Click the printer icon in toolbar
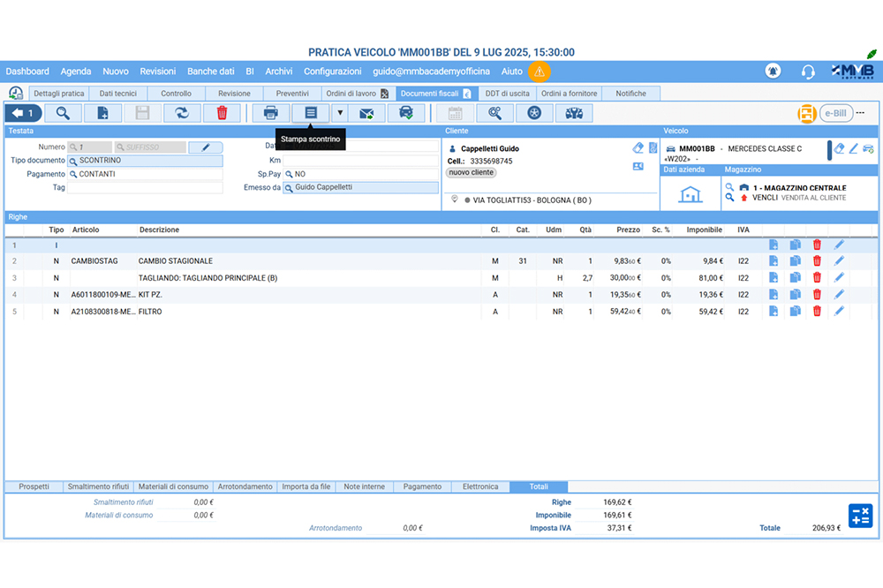The image size is (883, 588). coord(271,113)
